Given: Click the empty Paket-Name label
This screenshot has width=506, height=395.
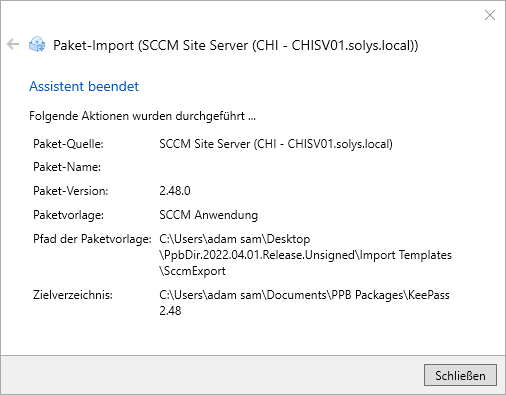Looking at the screenshot, I should click(x=67, y=167).
